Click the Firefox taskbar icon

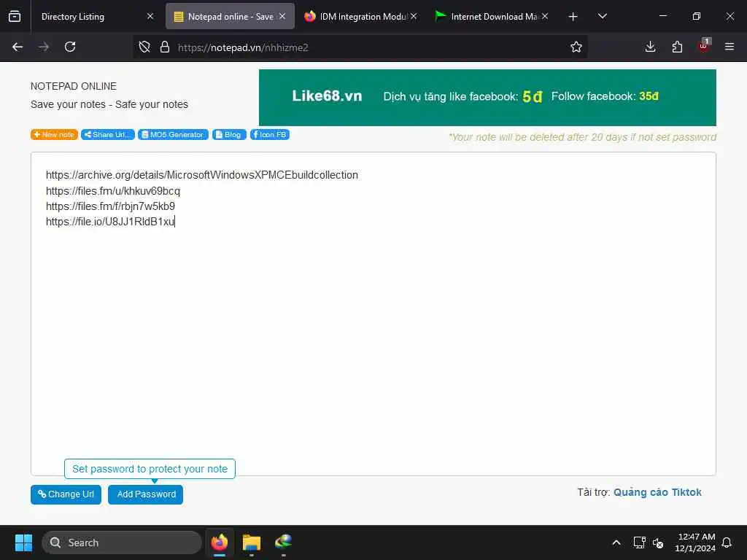220,542
